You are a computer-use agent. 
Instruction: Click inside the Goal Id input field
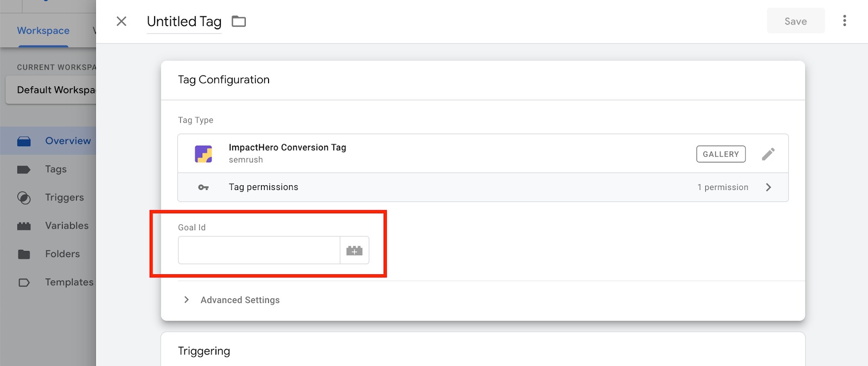tap(259, 250)
